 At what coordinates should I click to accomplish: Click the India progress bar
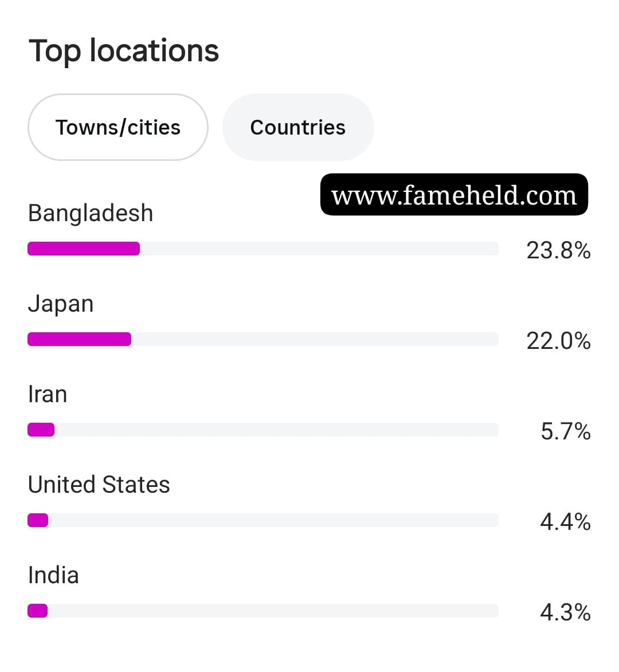(263, 611)
